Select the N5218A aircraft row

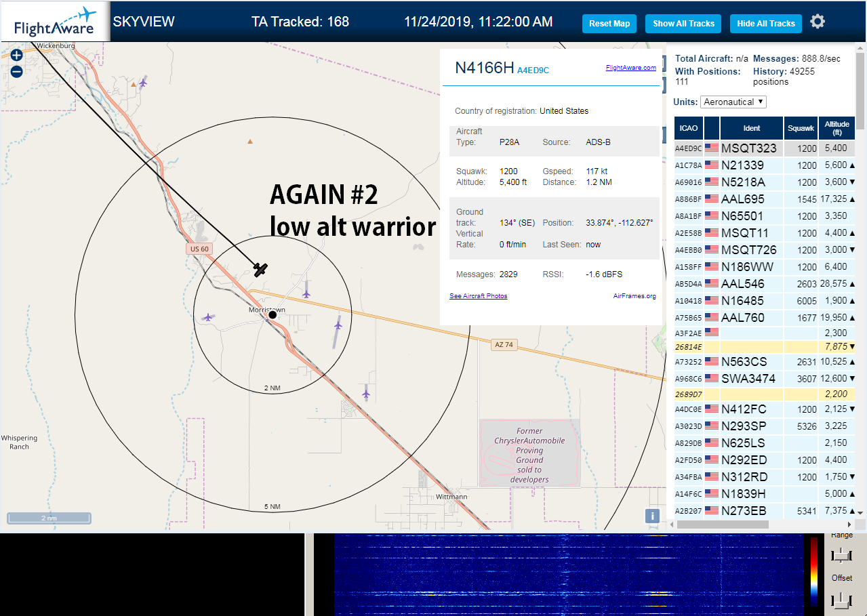pos(765,182)
